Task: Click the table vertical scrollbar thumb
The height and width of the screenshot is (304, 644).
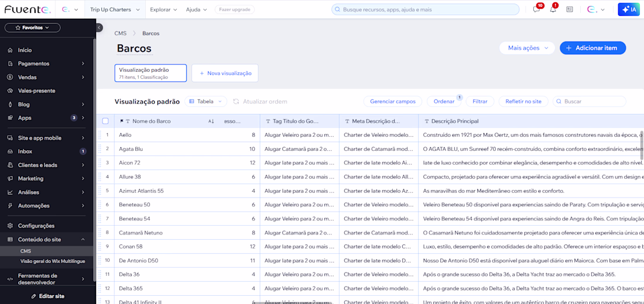Action: click(642, 146)
